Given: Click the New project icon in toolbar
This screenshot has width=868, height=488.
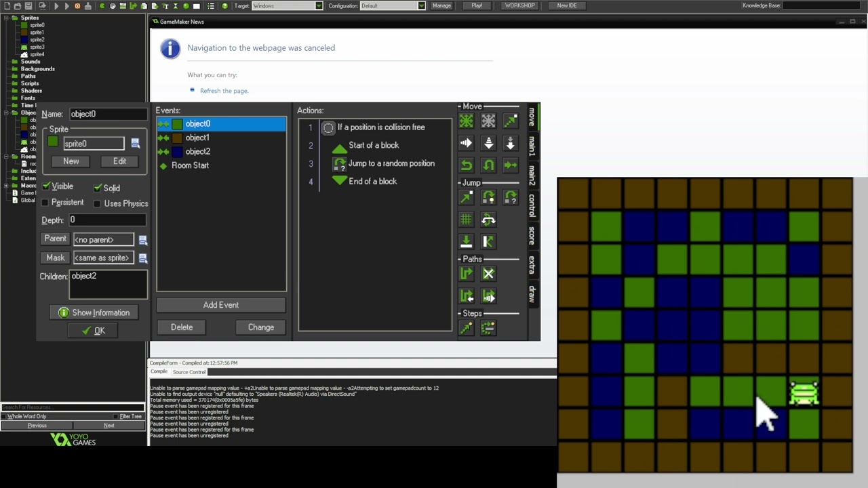Looking at the screenshot, I should point(6,5).
